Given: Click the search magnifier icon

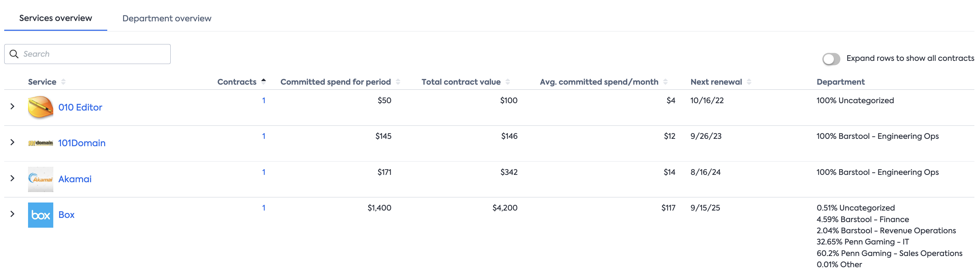Looking at the screenshot, I should pos(14,54).
